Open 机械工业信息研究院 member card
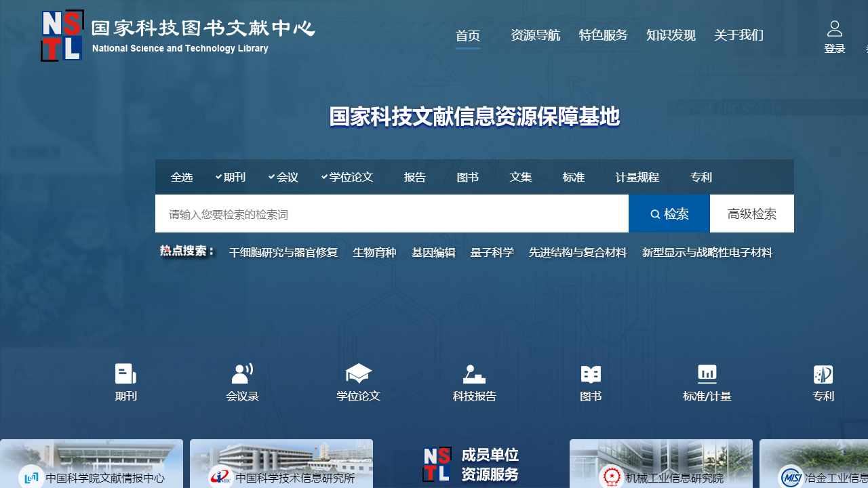The height and width of the screenshot is (488, 868). (661, 464)
